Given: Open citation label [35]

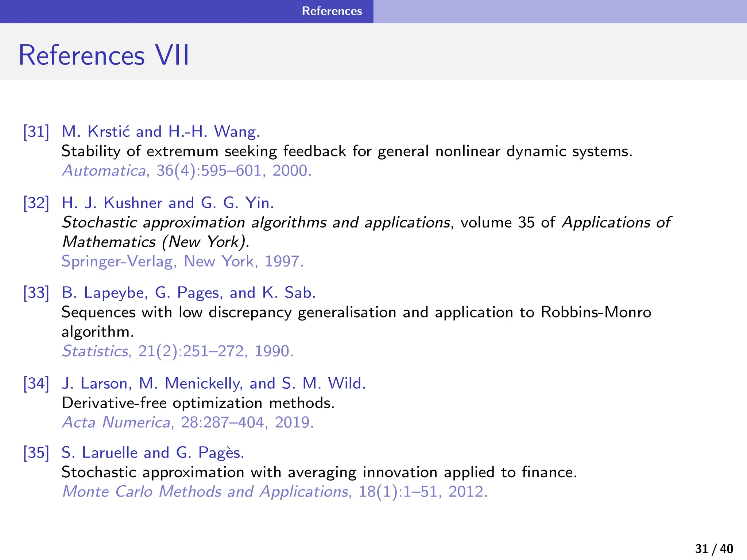Looking at the screenshot, I should pyautogui.click(x=36, y=453).
